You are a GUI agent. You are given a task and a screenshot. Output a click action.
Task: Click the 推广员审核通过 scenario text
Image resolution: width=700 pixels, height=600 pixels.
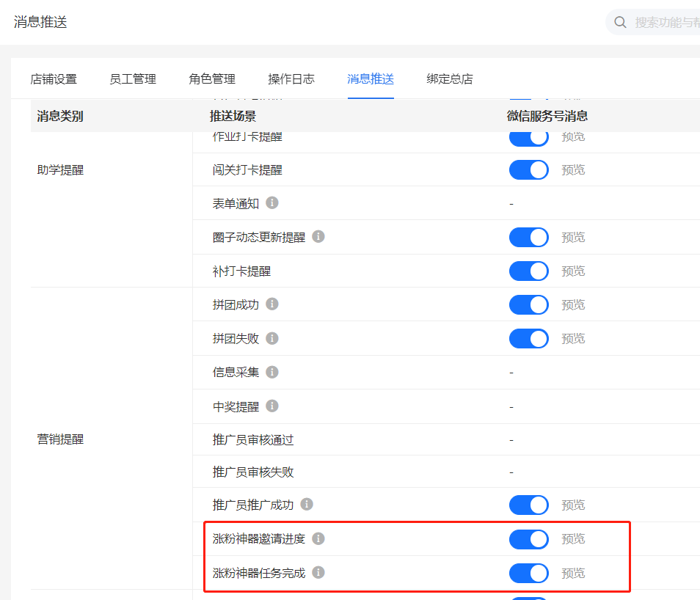point(253,440)
